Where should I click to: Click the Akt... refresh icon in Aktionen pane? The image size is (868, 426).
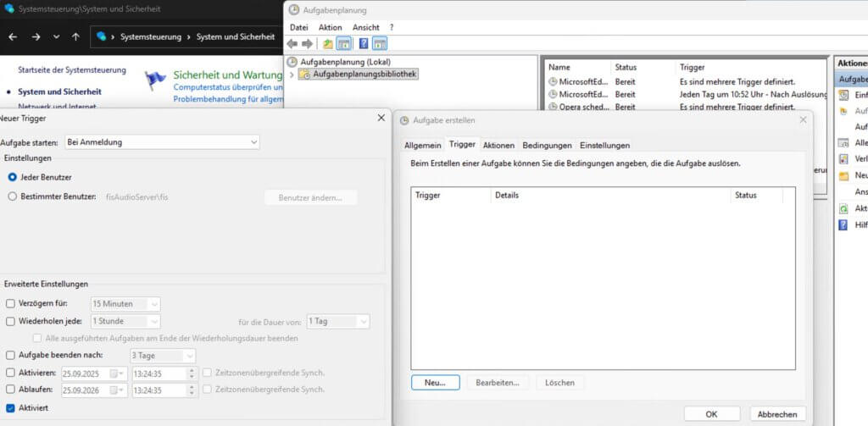click(x=843, y=208)
